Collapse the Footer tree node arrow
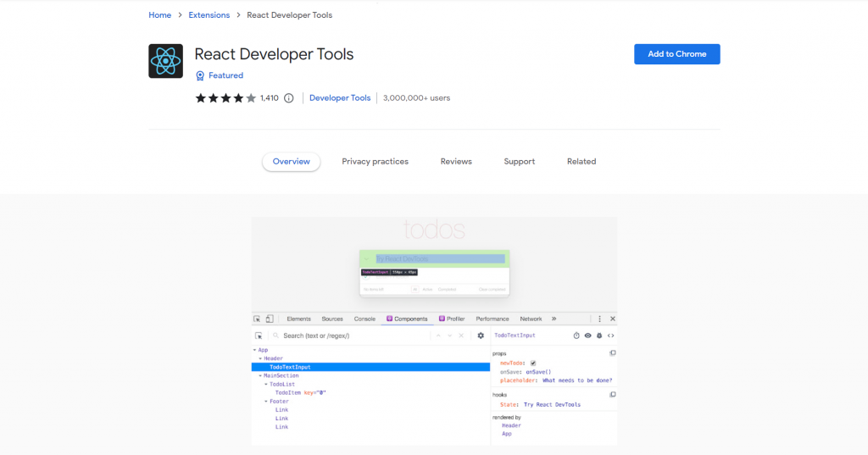The width and height of the screenshot is (868, 455). tap(266, 402)
